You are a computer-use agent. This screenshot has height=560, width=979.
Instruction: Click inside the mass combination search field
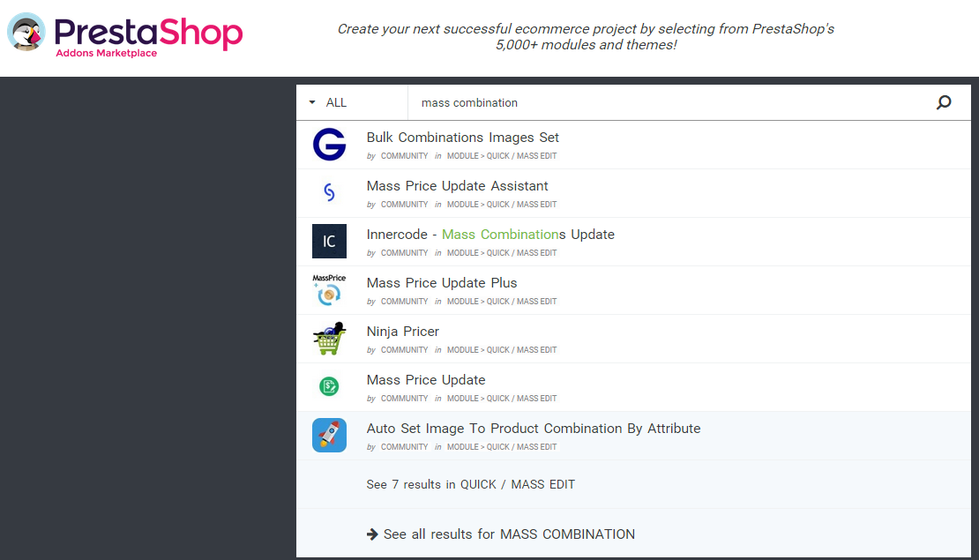pos(671,102)
